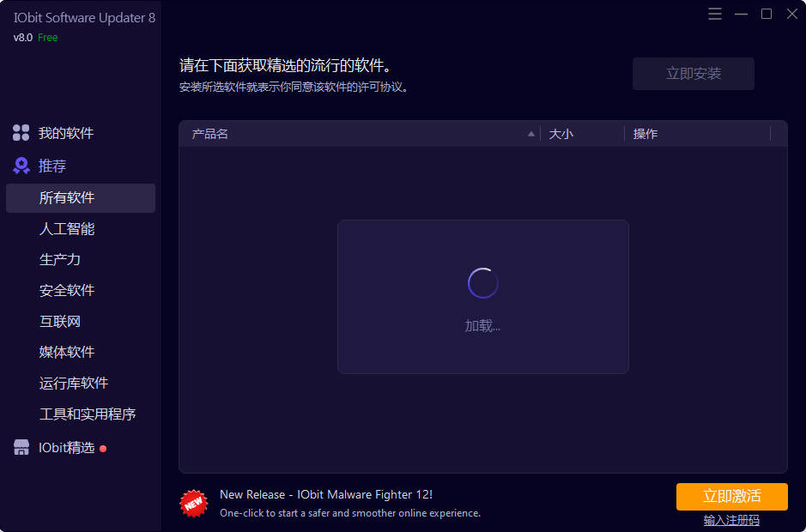The image size is (806, 532).
Task: Click the IObit store icon
Action: (21, 447)
